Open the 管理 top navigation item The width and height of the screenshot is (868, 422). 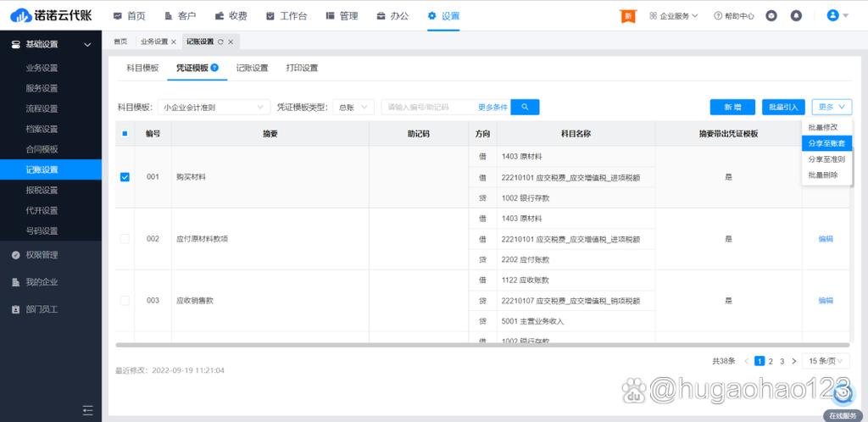pos(342,16)
